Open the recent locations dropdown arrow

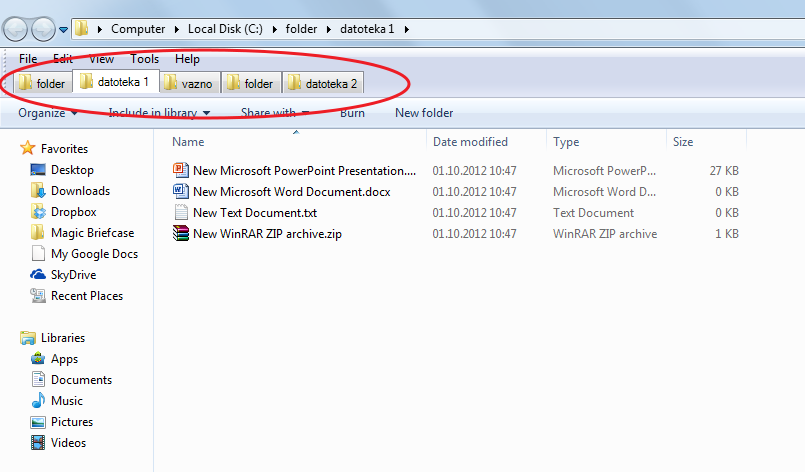[x=64, y=30]
